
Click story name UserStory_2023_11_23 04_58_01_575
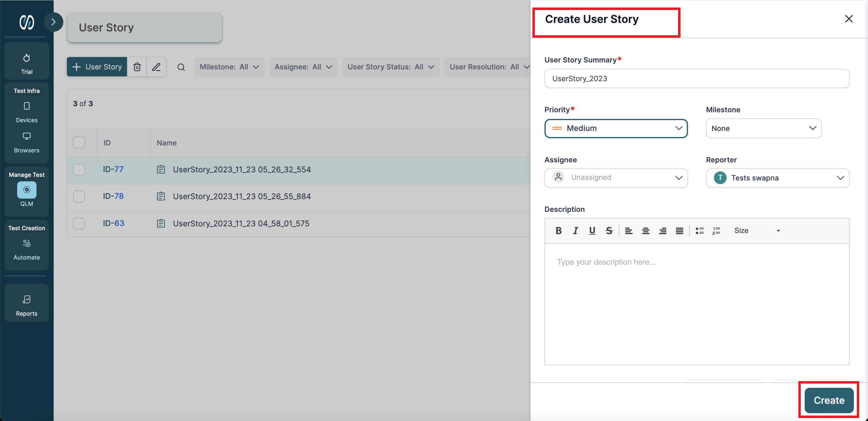241,223
